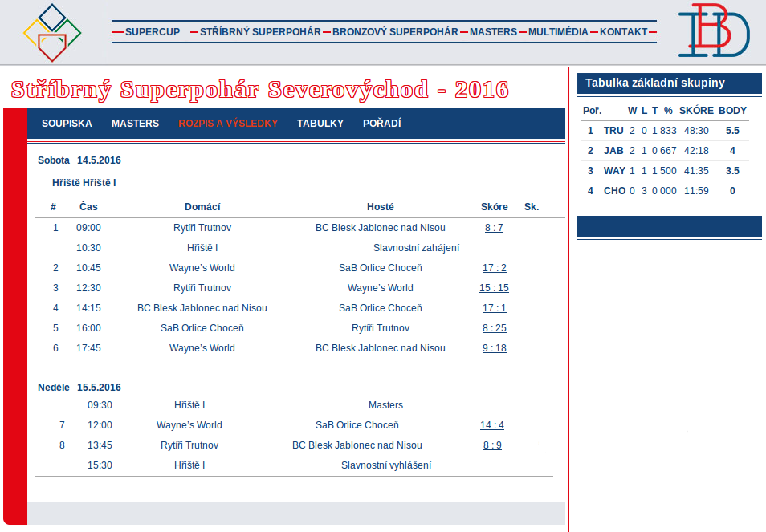View details of the 15 : 15 game
This screenshot has width=766, height=532.
coord(494,288)
